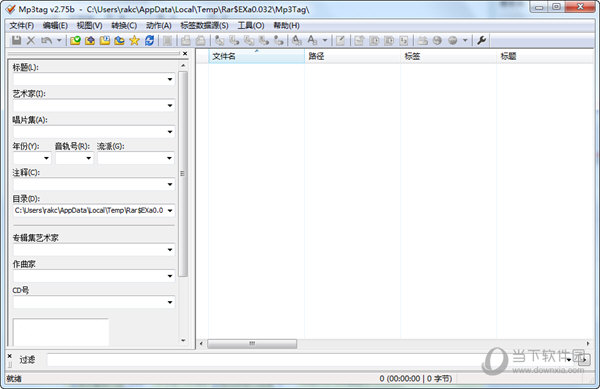Screen dimensions: 600x389
Task: Click the Filename to Filename converter icon
Action: point(249,40)
